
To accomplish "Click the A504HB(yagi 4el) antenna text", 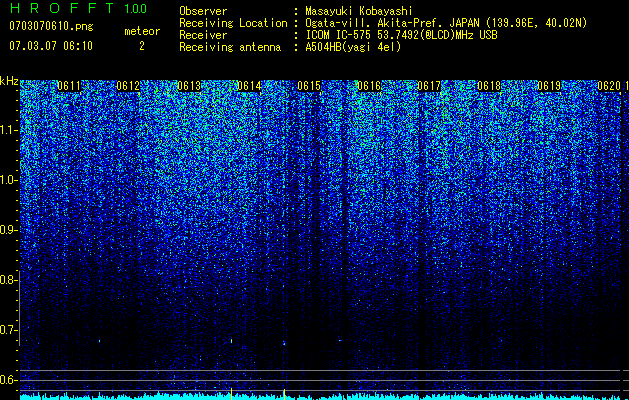I will tap(353, 47).
